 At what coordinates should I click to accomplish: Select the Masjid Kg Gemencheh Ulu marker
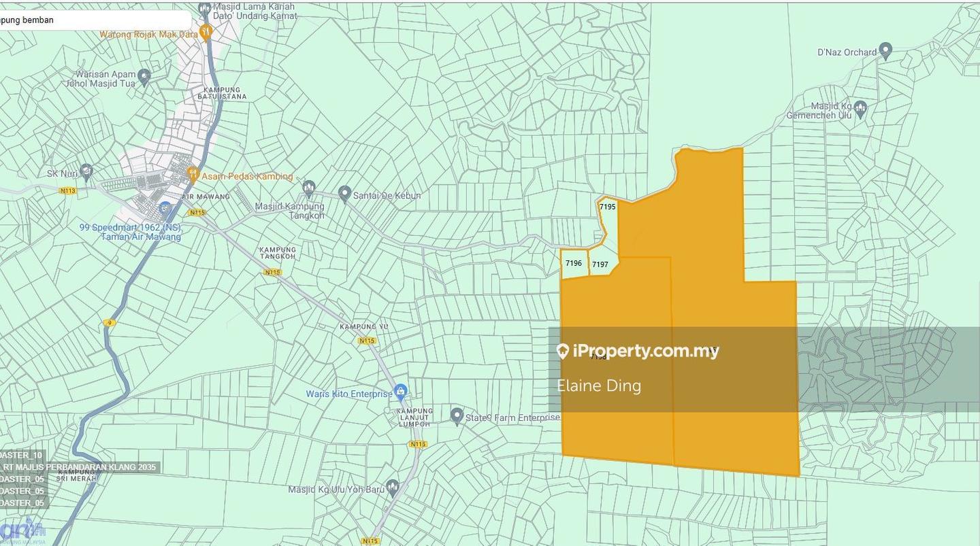[x=860, y=107]
